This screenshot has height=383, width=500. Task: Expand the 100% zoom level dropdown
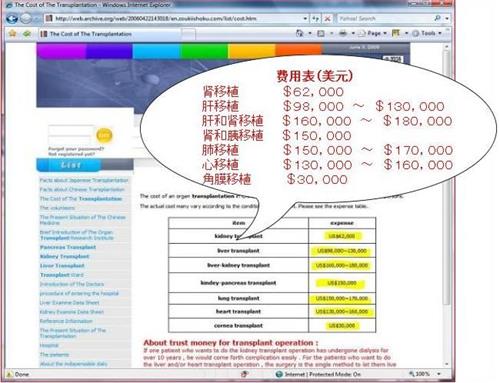[x=439, y=374]
